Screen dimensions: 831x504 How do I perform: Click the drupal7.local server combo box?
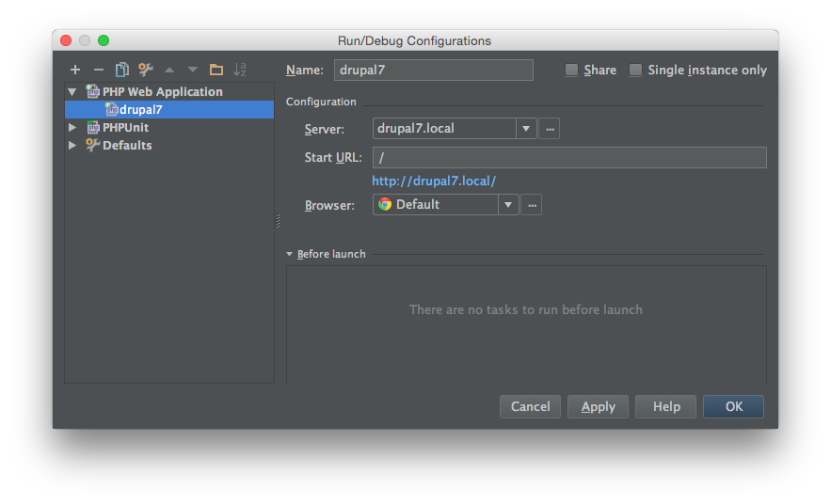tap(455, 129)
